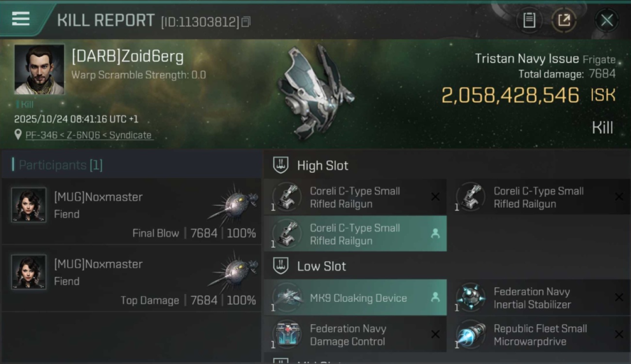Open Zoid6erg's pilot portrait
Viewport: 631px width, 364px height.
tap(39, 69)
